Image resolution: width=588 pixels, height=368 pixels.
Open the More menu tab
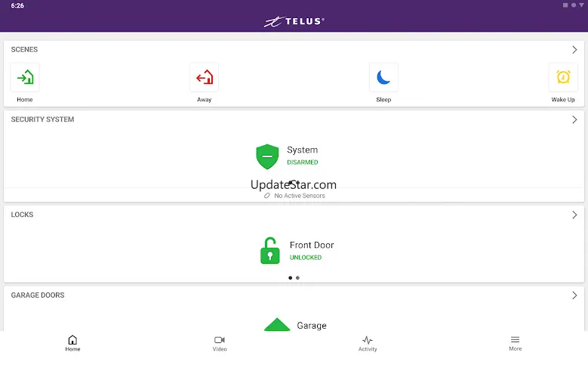(516, 344)
